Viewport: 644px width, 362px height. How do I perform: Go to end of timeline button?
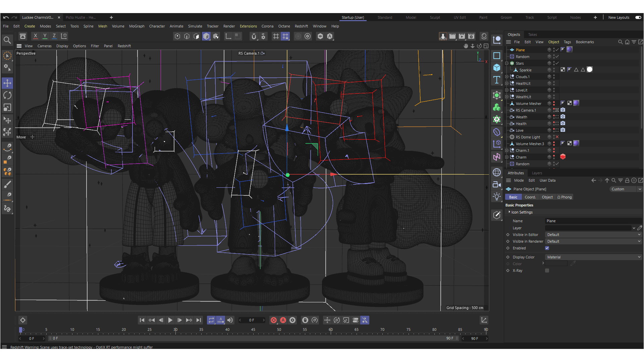pyautogui.click(x=199, y=320)
